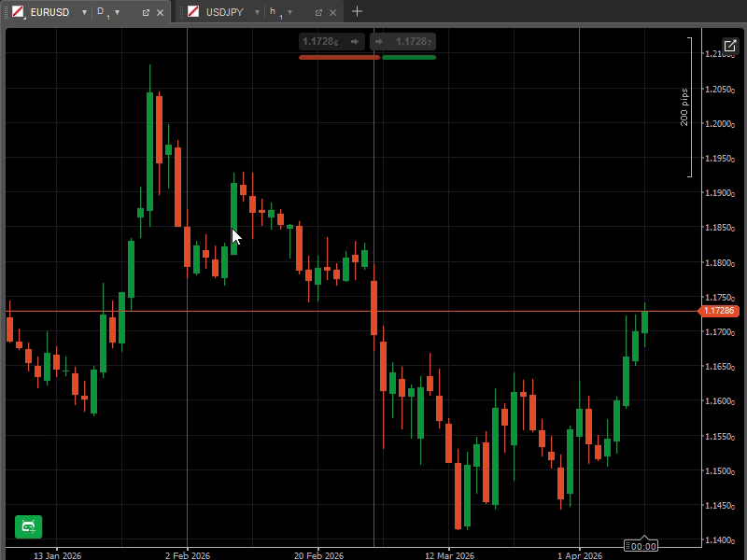Click the red sell sentiment bar
The width and height of the screenshot is (747, 560).
click(339, 58)
